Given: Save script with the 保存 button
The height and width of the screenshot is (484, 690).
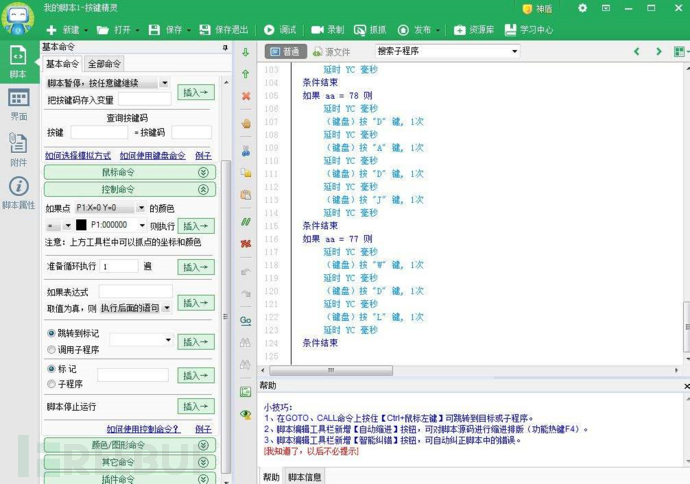Looking at the screenshot, I should [165, 30].
